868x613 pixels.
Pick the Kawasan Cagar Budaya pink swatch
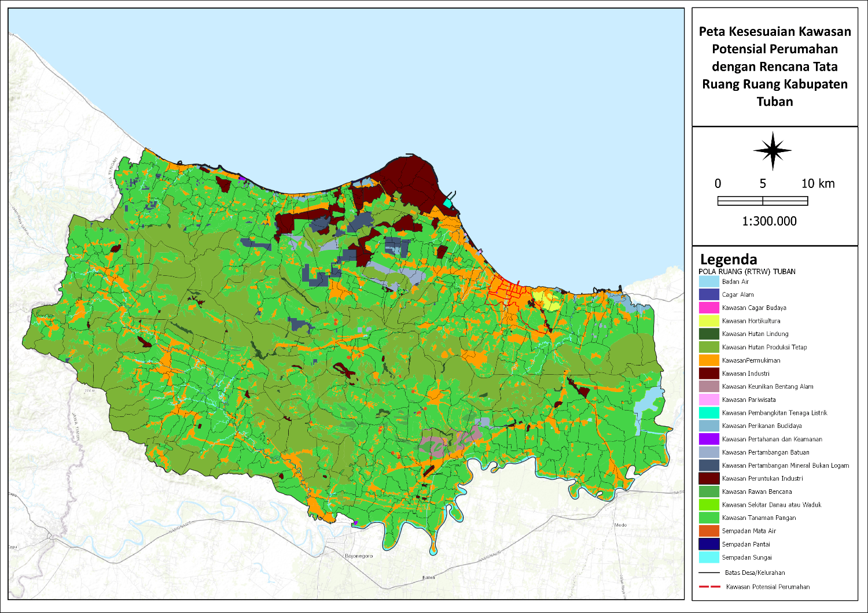[709, 308]
